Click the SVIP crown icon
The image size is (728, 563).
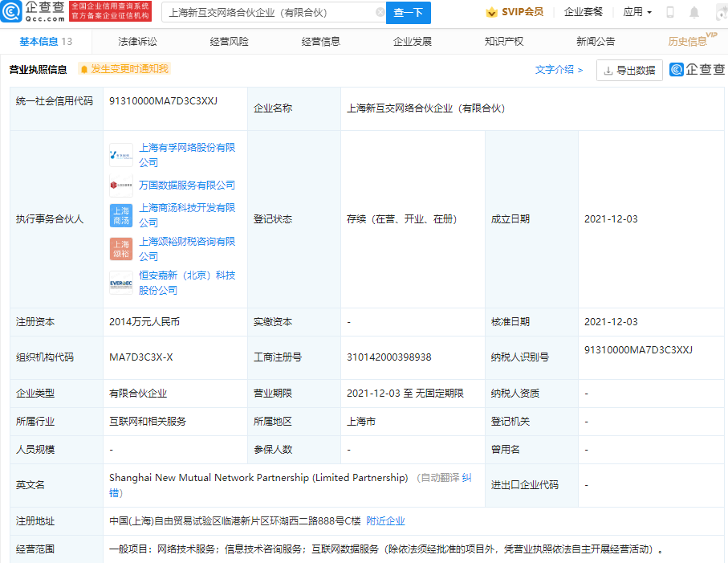491,13
